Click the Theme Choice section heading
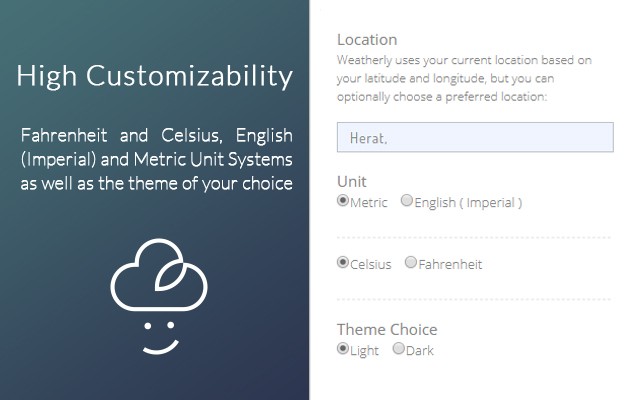 [x=387, y=329]
